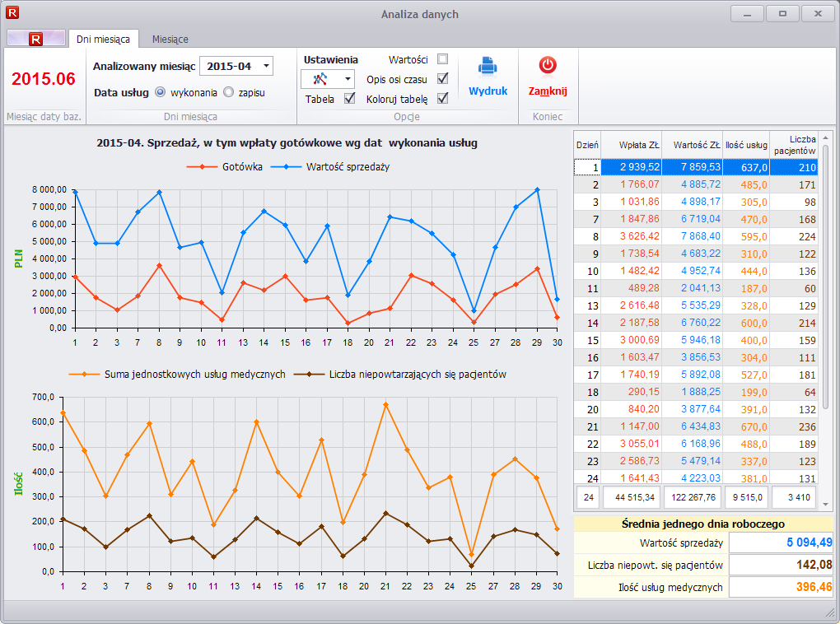Screen dimensions: 840x624
Task: Select the zapisu radio button
Action: pos(229,92)
